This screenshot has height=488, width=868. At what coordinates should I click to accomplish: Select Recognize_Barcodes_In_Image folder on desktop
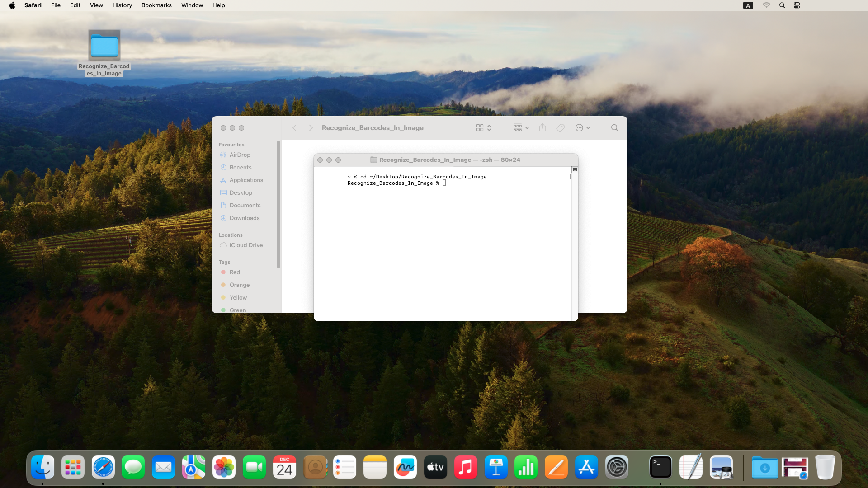pos(104,46)
